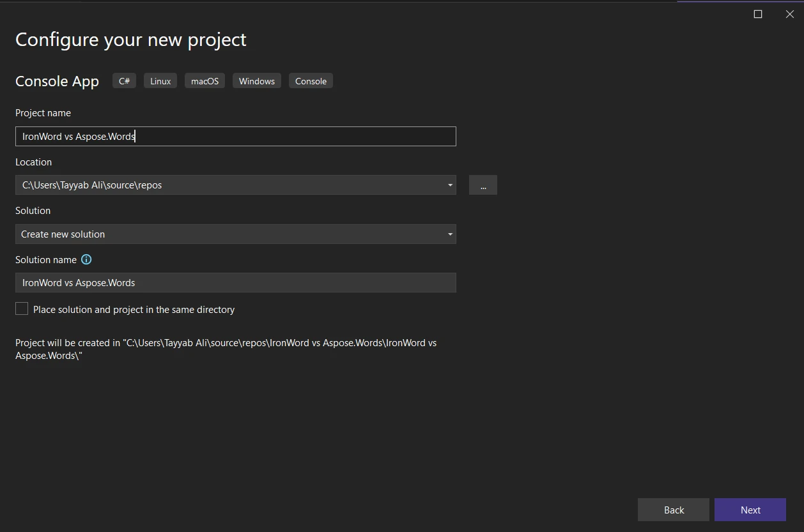Close the Configure your new project dialog
The width and height of the screenshot is (804, 532).
[789, 14]
